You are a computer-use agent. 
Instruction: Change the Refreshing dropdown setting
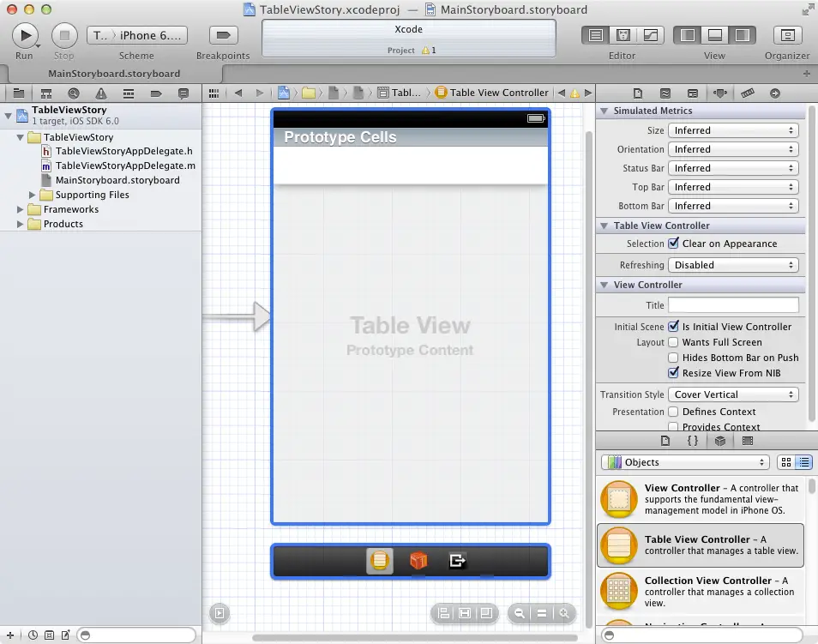(x=733, y=264)
